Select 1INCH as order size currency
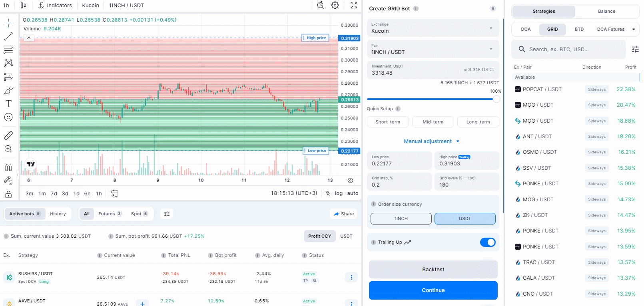 pyautogui.click(x=401, y=219)
